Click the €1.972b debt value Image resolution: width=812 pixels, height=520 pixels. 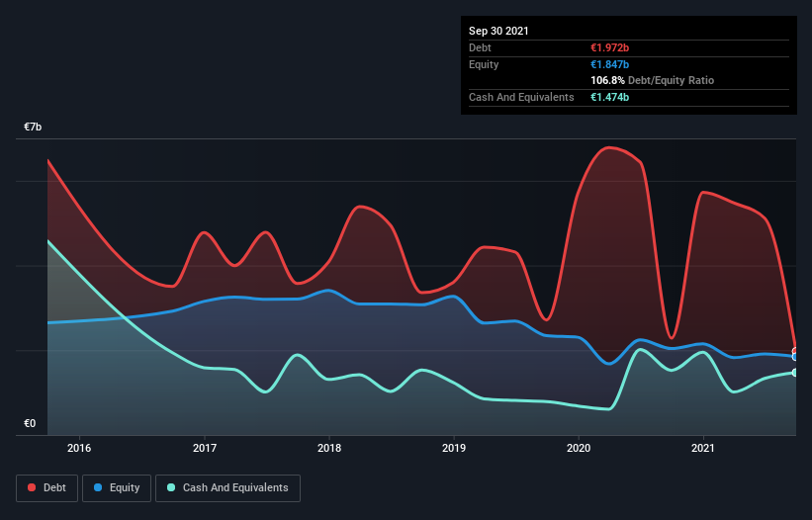point(609,47)
